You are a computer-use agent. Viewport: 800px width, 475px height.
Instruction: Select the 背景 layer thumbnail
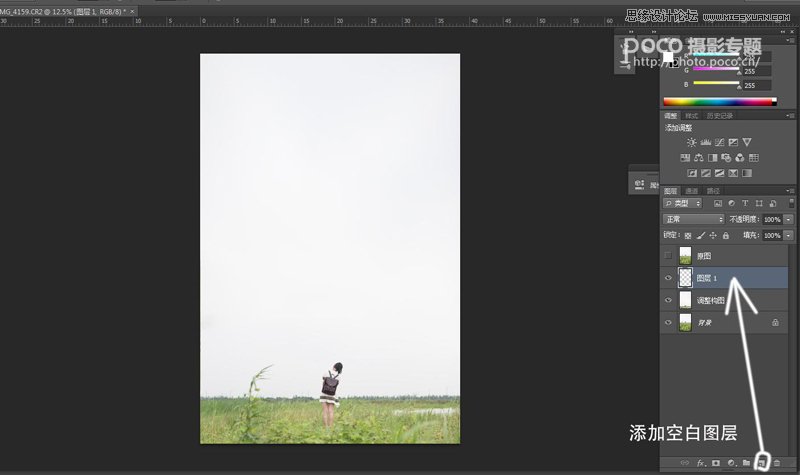point(685,322)
